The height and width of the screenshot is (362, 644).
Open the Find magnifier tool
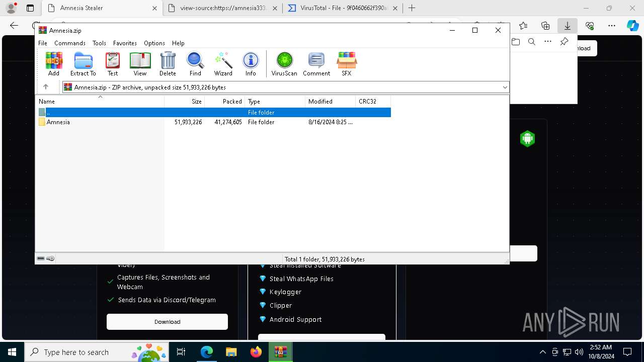(x=195, y=64)
